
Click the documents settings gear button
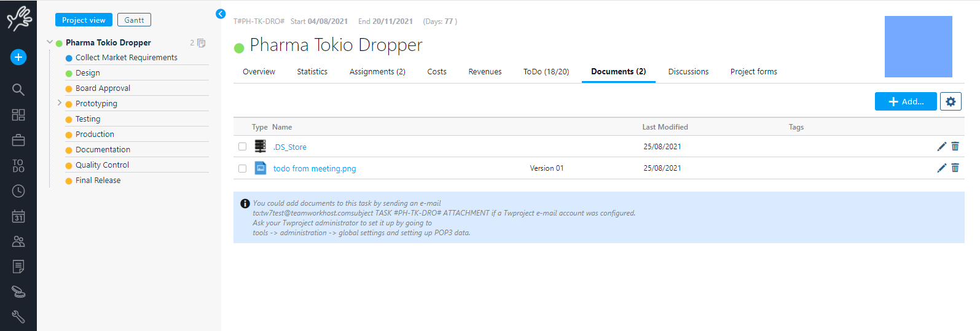tap(951, 101)
